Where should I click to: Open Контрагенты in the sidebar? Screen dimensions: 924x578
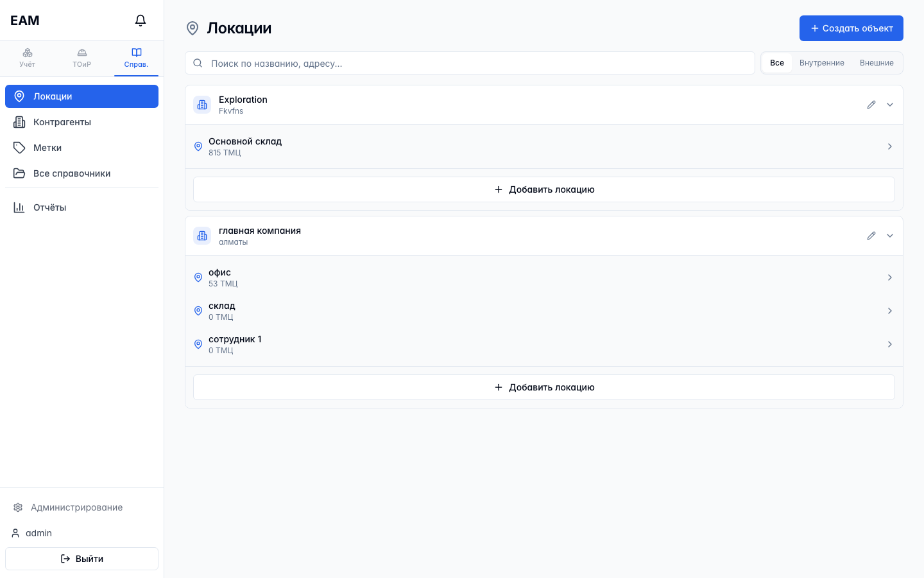pos(81,122)
